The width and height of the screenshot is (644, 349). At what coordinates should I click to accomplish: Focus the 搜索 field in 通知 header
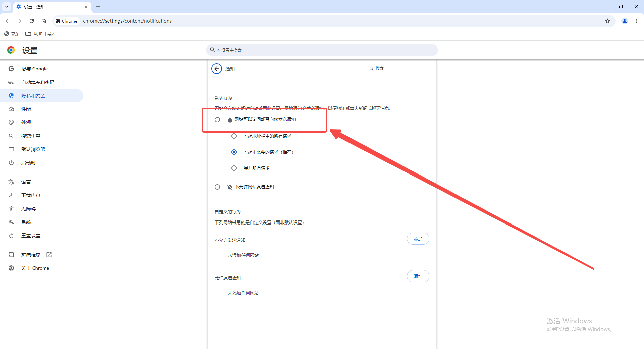tap(402, 68)
